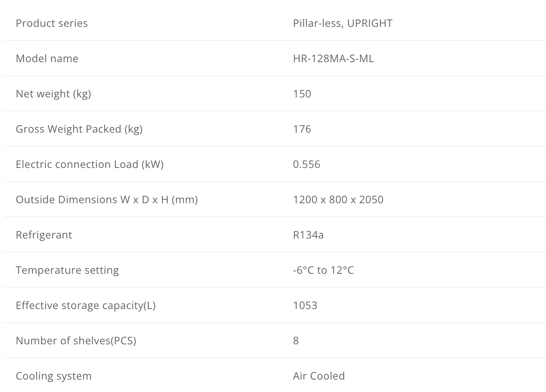Click the 'Air Cooled' value text

[319, 376]
